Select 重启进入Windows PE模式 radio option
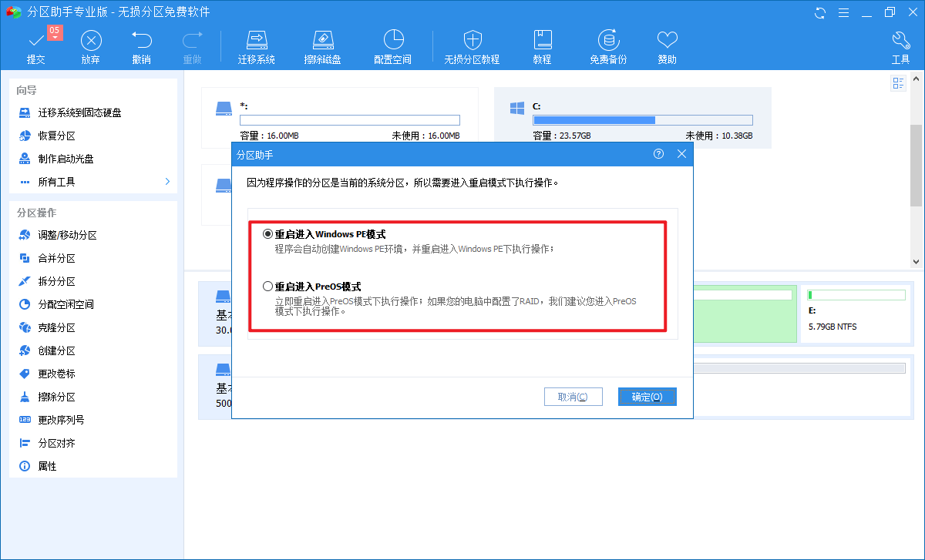925x560 pixels. pos(267,233)
